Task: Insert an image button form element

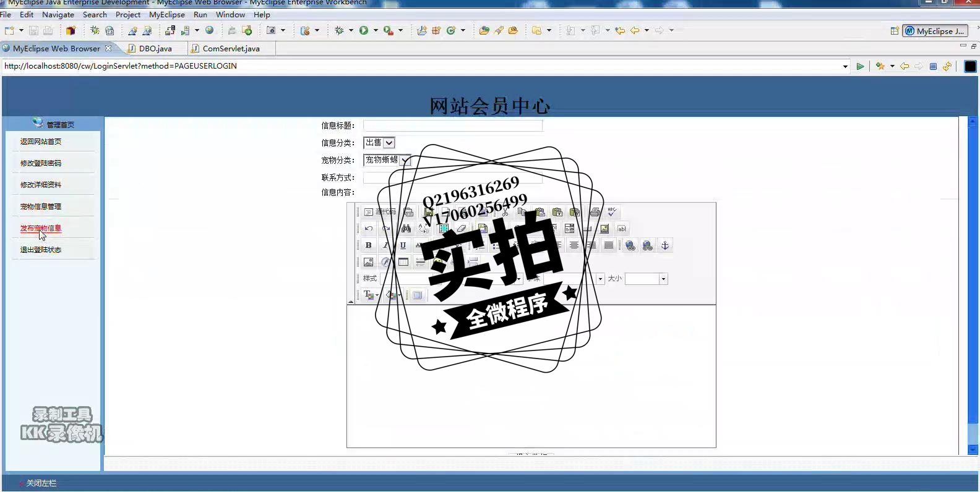Action: pos(604,229)
